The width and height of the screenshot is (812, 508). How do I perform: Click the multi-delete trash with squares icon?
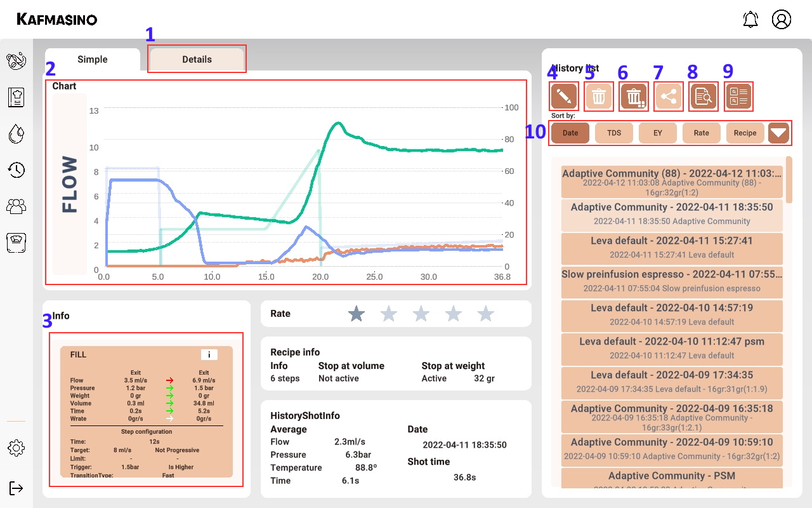point(634,97)
